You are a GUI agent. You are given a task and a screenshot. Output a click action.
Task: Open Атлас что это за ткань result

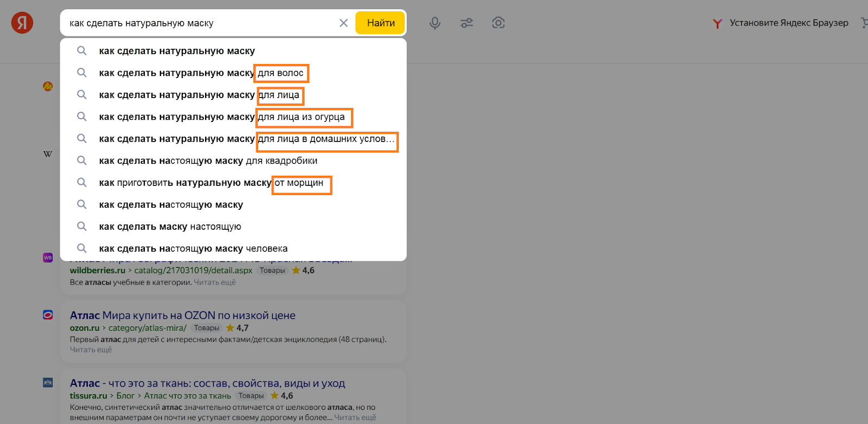click(x=207, y=383)
